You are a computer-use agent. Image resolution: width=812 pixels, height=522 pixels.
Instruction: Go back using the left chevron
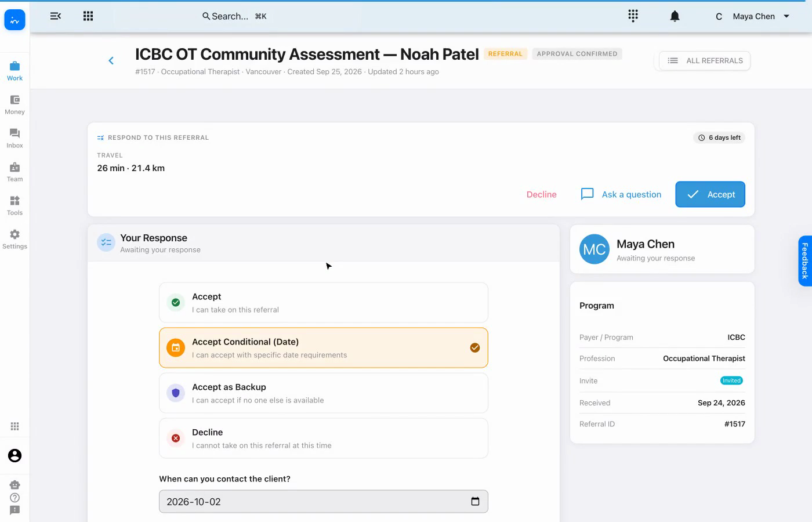click(x=111, y=61)
